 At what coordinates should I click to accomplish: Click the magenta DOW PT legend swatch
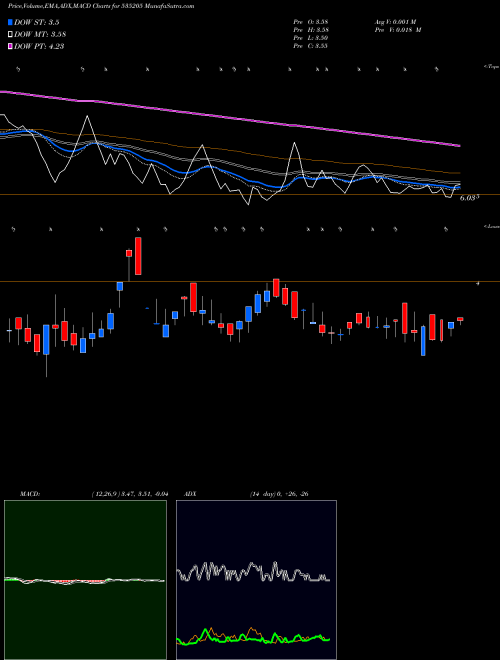[x=10, y=46]
